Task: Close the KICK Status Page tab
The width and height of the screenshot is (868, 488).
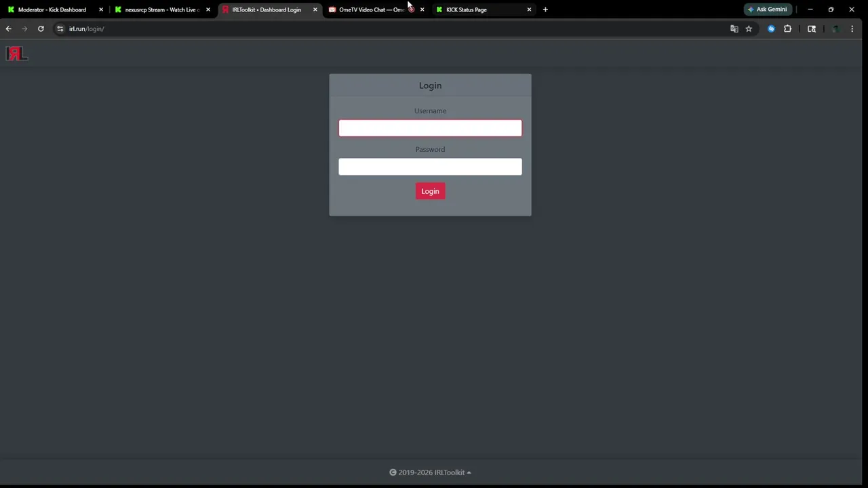Action: pyautogui.click(x=529, y=9)
